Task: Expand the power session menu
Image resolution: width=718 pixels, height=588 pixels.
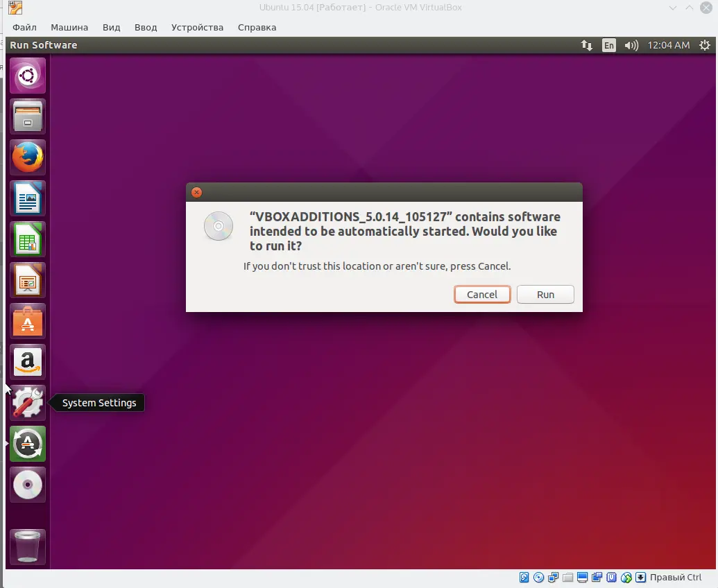Action: [x=706, y=45]
